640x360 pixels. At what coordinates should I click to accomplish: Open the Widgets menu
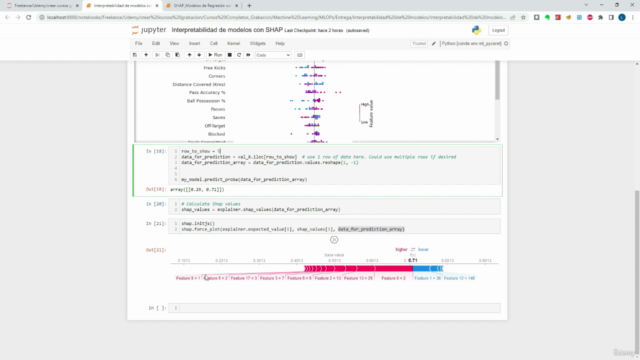coord(258,43)
